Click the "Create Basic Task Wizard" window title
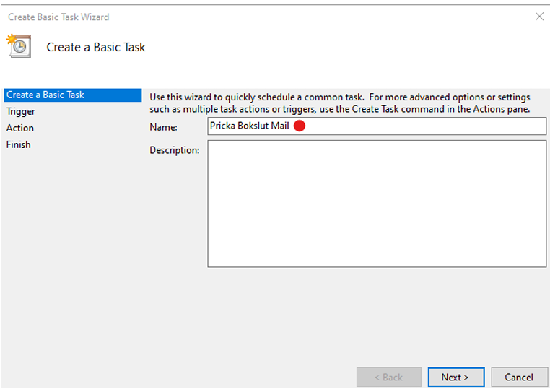This screenshot has height=392, width=550. [58, 17]
